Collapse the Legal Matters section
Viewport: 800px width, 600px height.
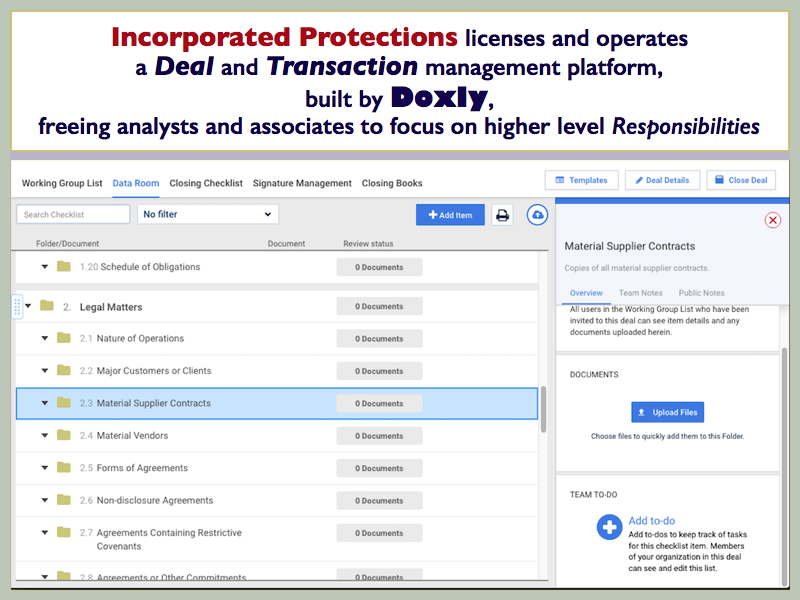[28, 306]
